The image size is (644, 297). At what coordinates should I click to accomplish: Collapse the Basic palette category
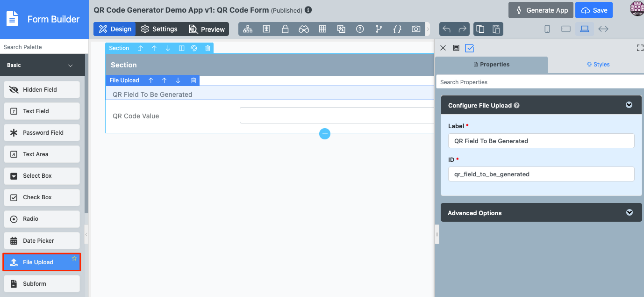(71, 65)
